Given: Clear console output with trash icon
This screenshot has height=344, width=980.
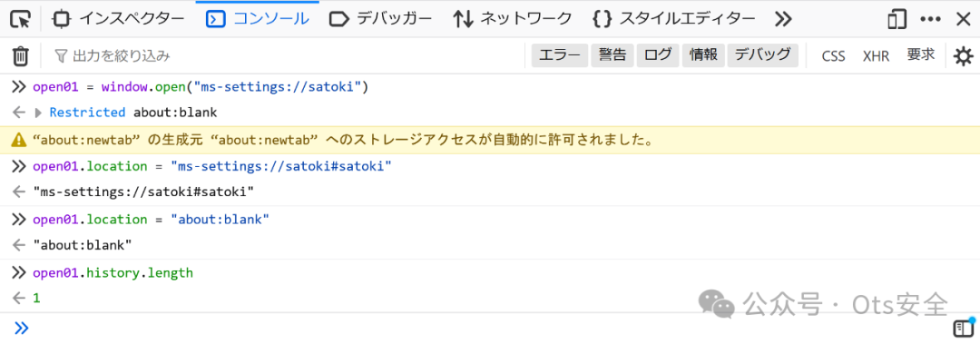Looking at the screenshot, I should pos(21,56).
